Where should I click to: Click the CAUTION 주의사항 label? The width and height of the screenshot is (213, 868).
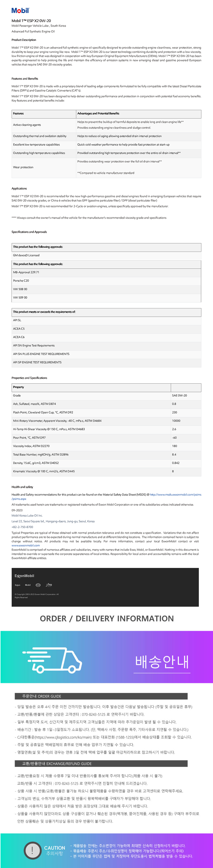tap(54, 850)
